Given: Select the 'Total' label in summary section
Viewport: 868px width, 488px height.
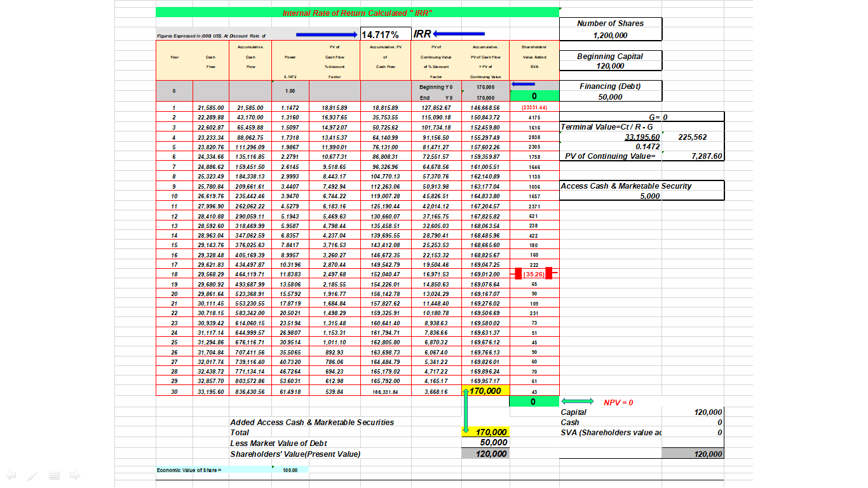Looking at the screenshot, I should click(x=240, y=433).
